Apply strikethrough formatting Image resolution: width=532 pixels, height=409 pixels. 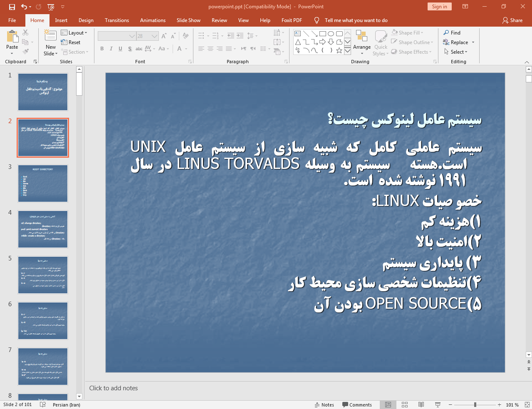(139, 49)
